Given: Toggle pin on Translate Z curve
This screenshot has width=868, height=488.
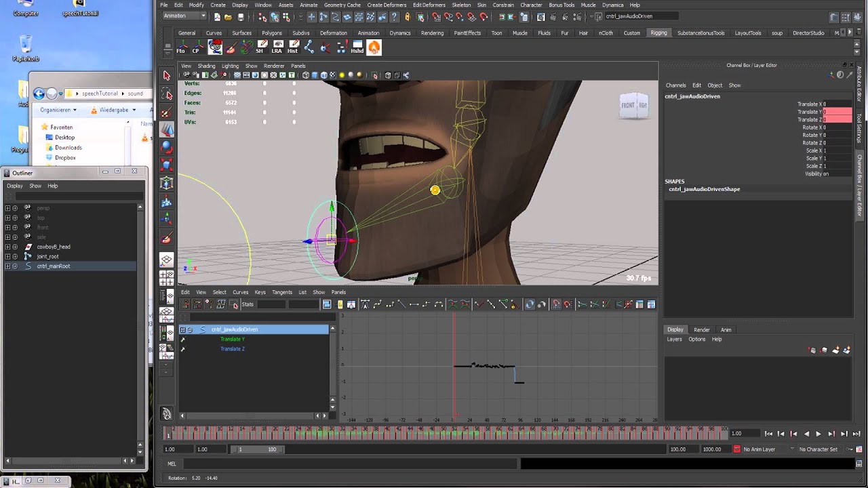Looking at the screenshot, I should (x=182, y=349).
